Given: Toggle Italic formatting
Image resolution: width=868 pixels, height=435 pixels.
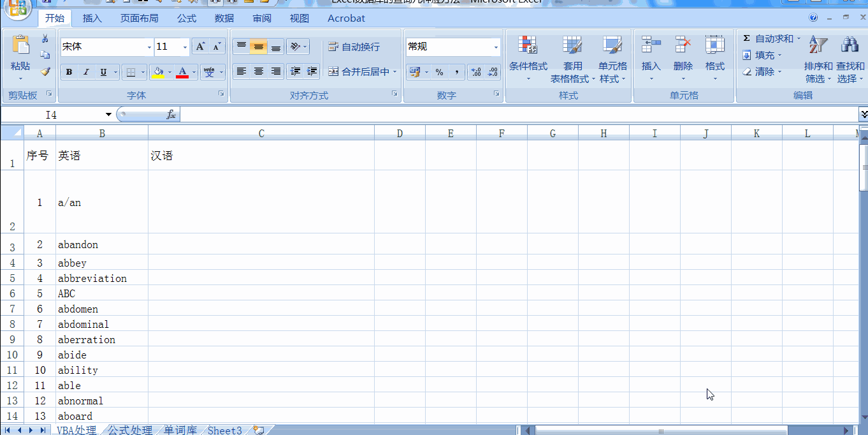Looking at the screenshot, I should coord(86,72).
